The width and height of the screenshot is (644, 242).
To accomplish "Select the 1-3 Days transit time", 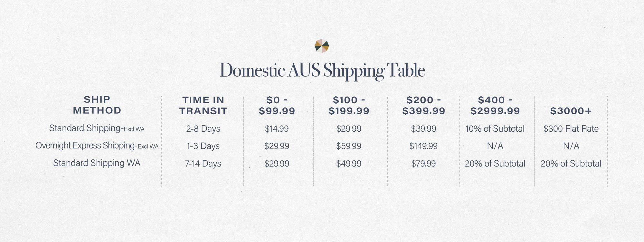I will pos(203,146).
